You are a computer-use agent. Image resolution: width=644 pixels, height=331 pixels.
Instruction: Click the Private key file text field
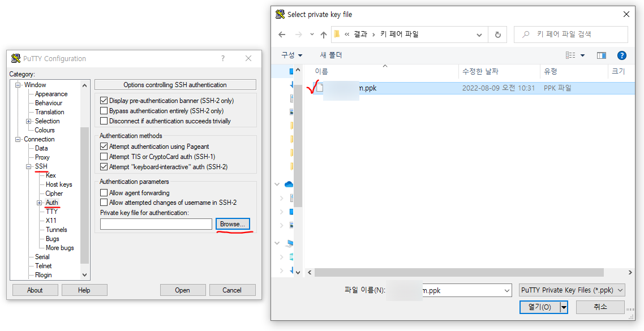pyautogui.click(x=156, y=224)
